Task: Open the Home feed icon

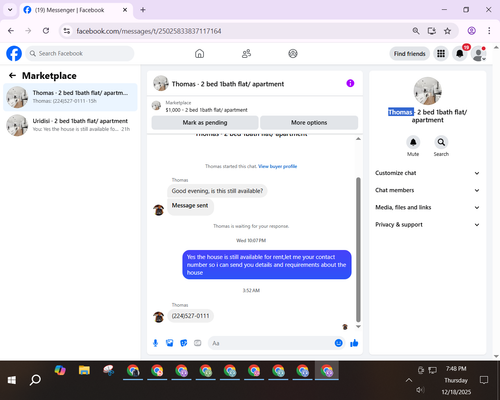Action: click(199, 53)
